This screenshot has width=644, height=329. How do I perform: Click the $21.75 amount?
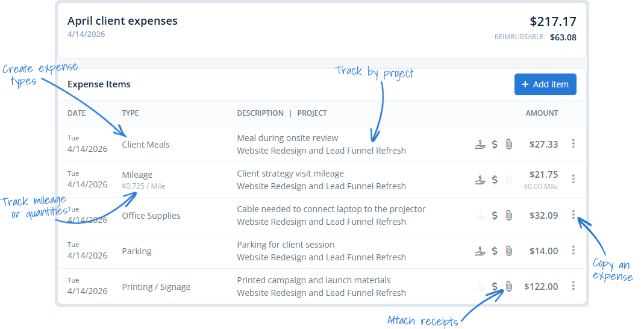[543, 175]
